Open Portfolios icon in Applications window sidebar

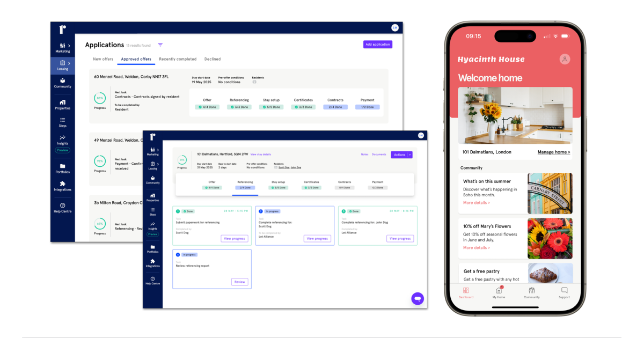(63, 166)
